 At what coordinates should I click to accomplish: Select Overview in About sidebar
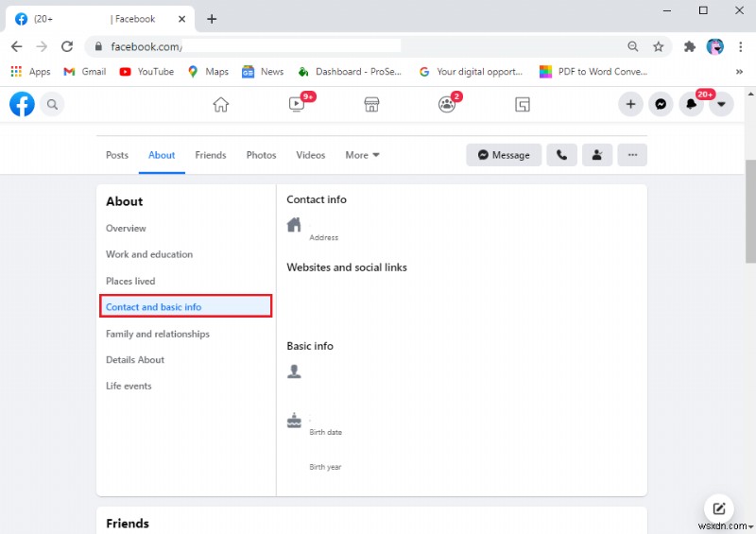click(126, 228)
